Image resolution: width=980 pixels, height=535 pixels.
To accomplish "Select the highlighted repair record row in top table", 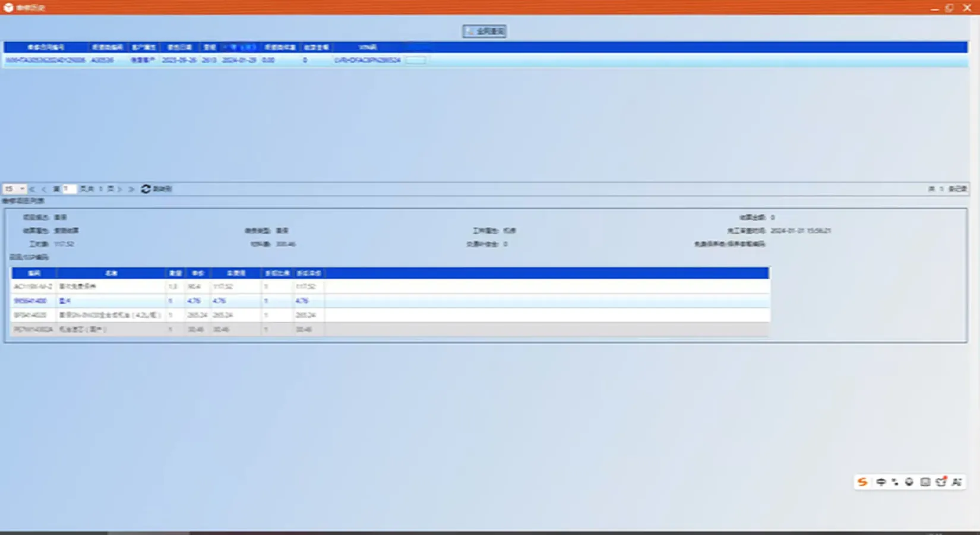I will [x=238, y=60].
